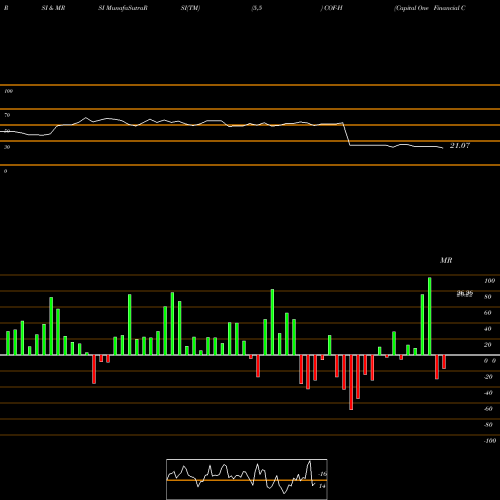This screenshot has height=500, width=500.
Task: Click the 'MR' panel title
Action: (446, 260)
